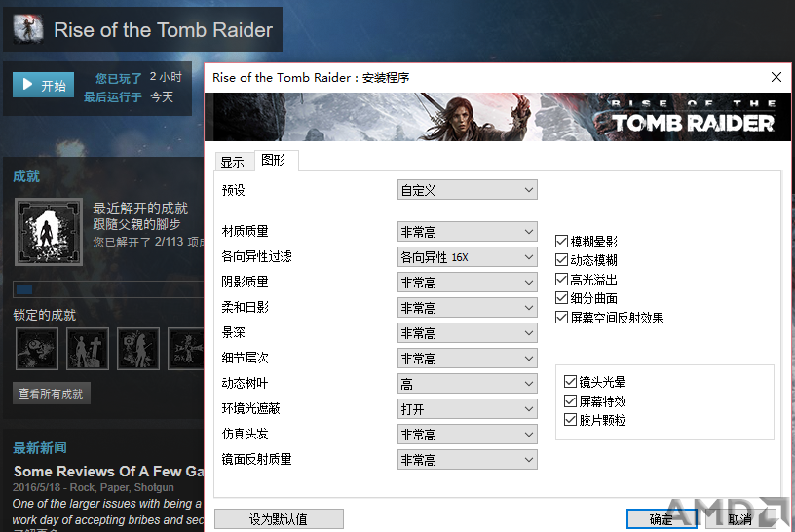Expand the 材质质量 dropdown
Viewport: 795px width, 532px height.
tap(467, 231)
